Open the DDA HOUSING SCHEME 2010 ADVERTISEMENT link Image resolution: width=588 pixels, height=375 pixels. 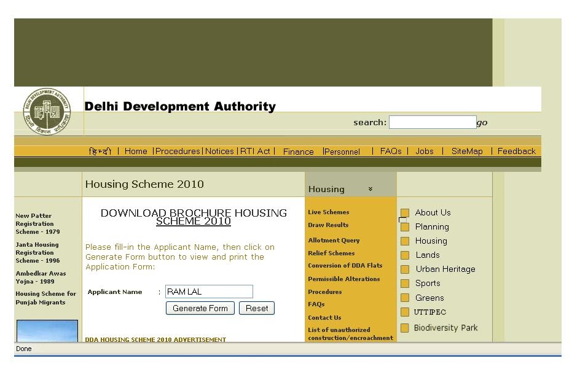(x=155, y=339)
